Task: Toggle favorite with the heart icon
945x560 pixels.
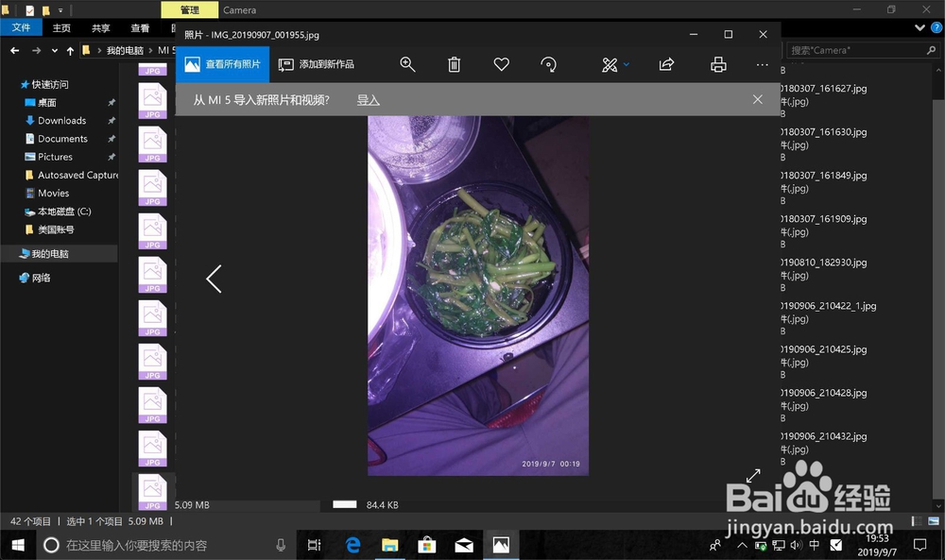Action: point(501,64)
